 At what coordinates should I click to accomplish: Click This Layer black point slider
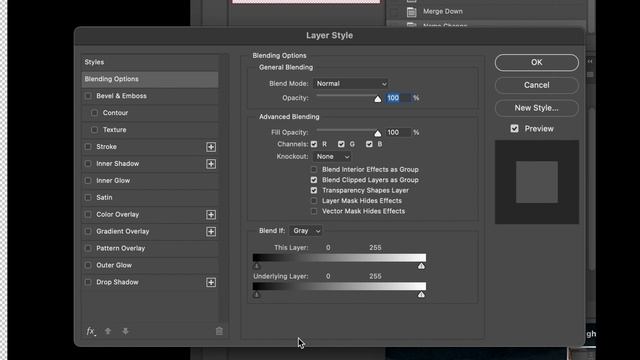coord(256,266)
